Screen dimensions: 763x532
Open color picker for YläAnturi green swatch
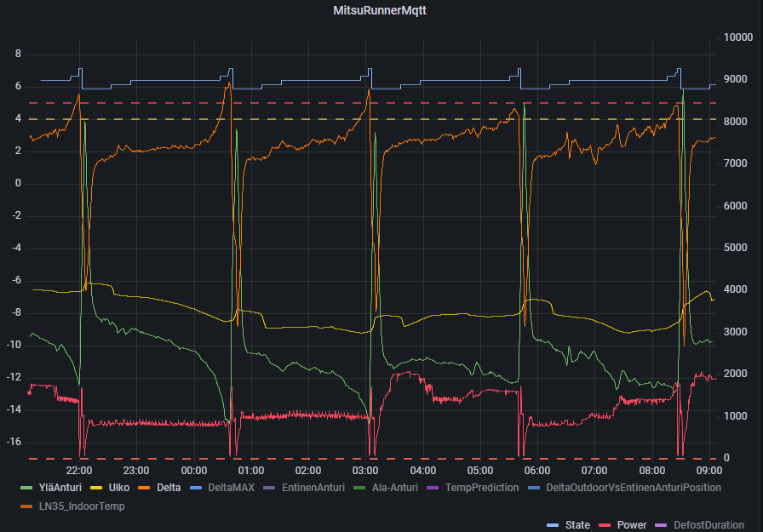pyautogui.click(x=26, y=488)
